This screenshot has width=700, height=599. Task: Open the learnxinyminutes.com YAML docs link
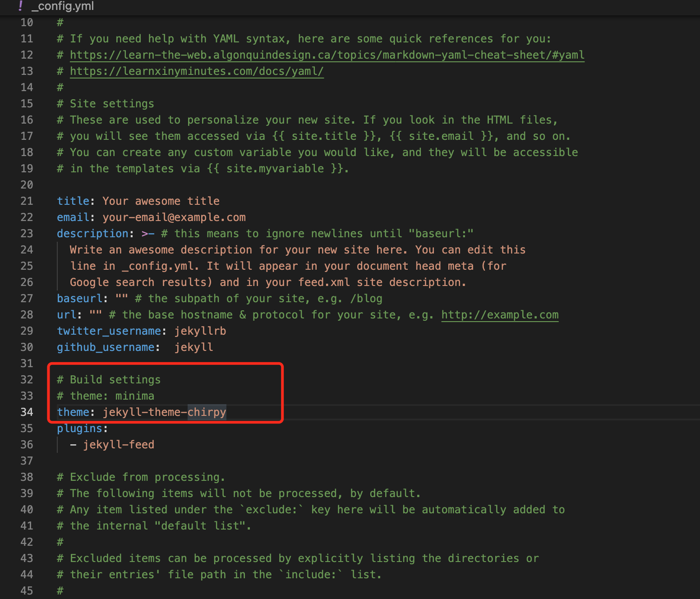tap(197, 71)
